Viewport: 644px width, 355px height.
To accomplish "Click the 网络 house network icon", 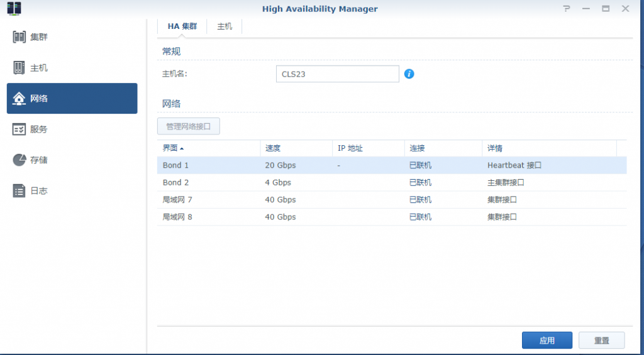I will pos(19,99).
